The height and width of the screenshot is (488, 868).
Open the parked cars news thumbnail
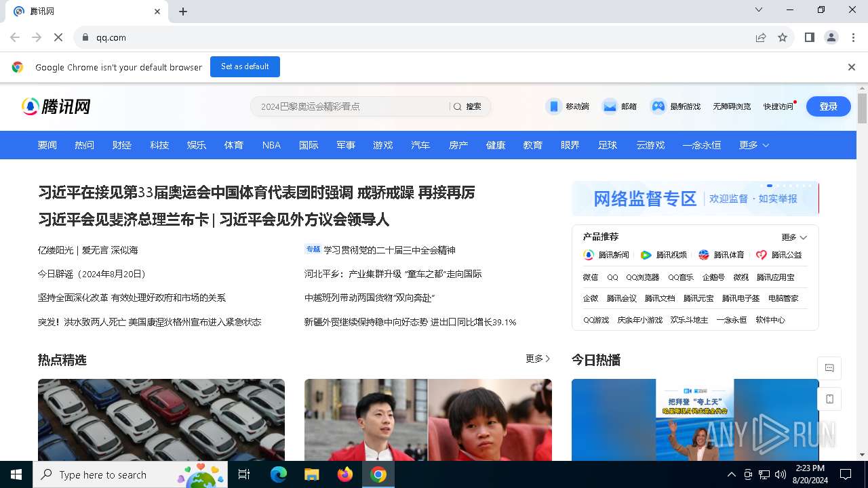[x=161, y=420]
